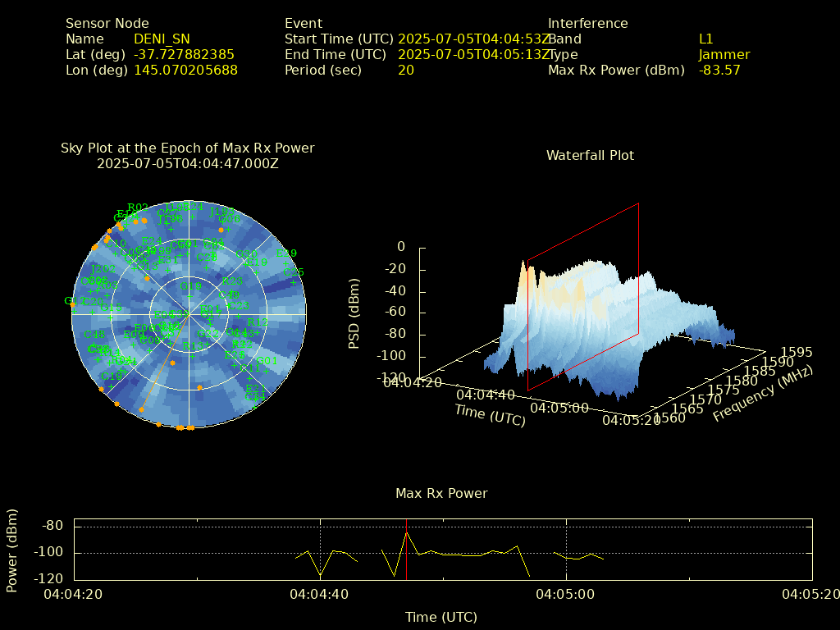Click the event End Time value

(x=473, y=54)
